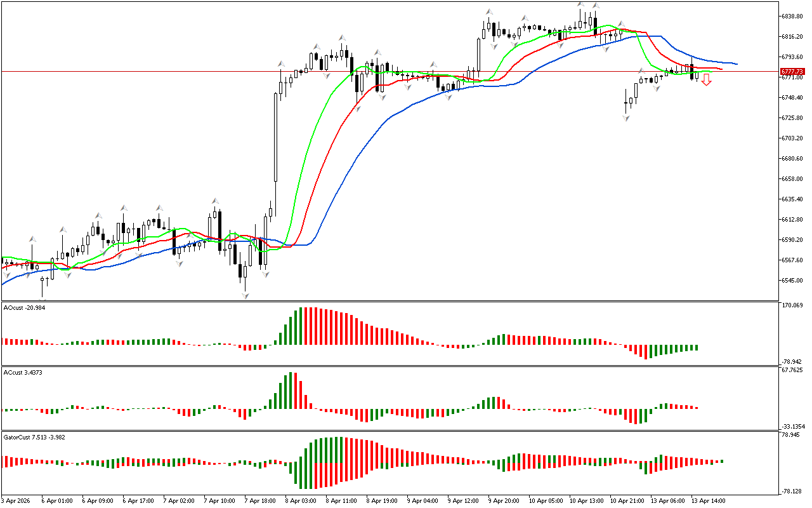
Task: Click the -33.1354 AC scale minimum value
Action: point(793,427)
